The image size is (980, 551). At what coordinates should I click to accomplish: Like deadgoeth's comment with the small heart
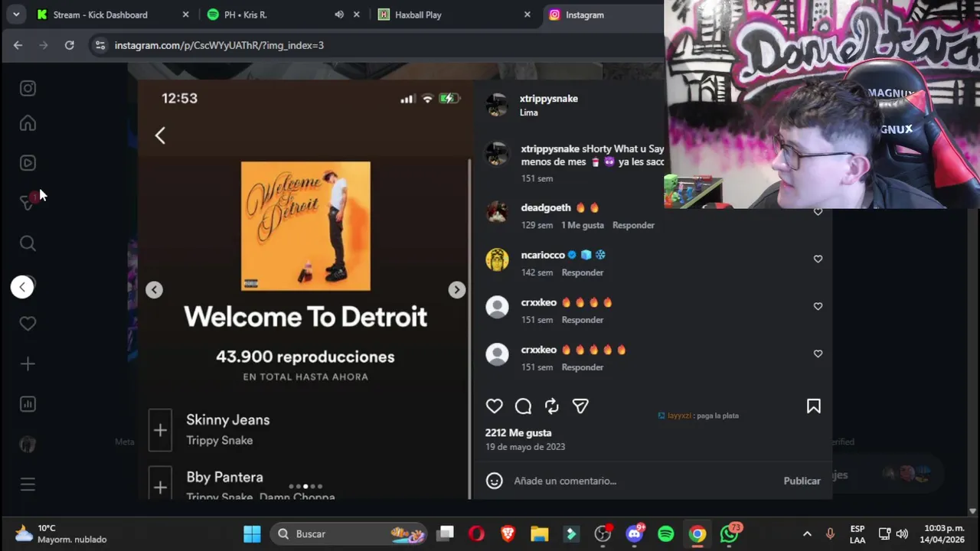[x=818, y=211]
